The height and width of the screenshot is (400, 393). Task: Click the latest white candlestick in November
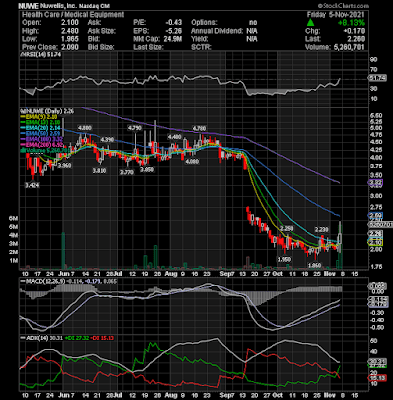click(x=340, y=238)
